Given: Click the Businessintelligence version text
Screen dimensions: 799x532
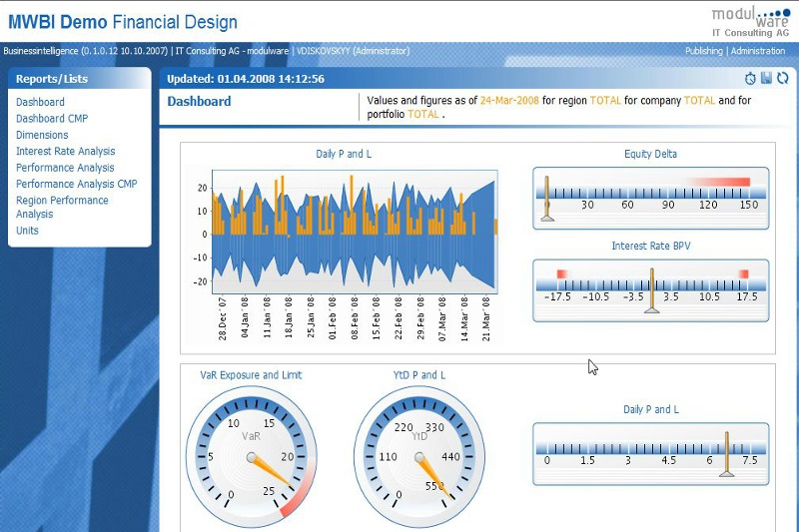Looking at the screenshot, I should (x=85, y=51).
